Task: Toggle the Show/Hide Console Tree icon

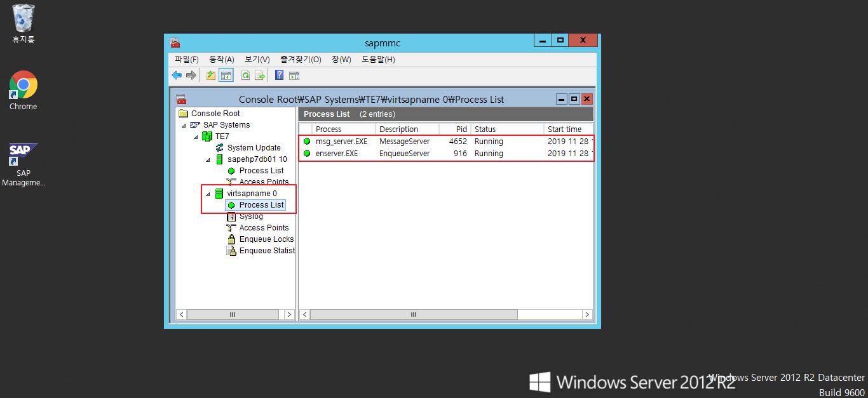Action: [226, 76]
